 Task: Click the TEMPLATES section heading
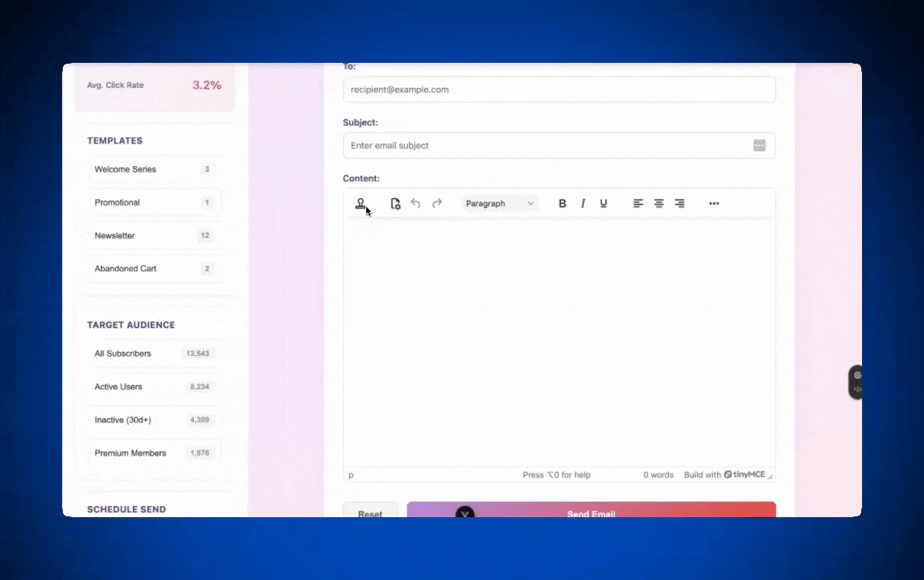[115, 140]
